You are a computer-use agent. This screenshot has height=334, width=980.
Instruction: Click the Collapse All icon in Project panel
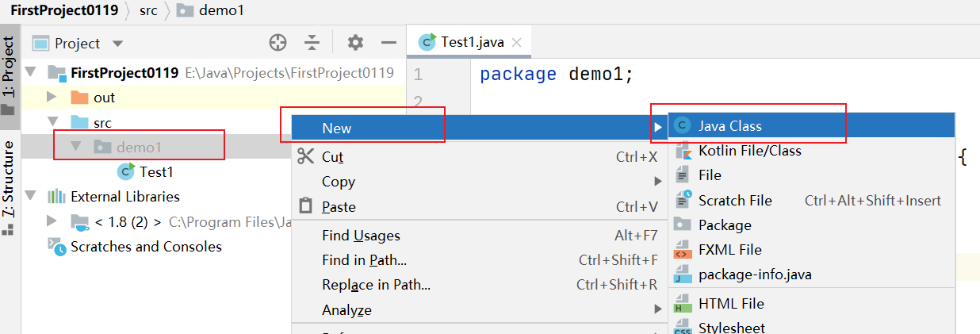pos(312,43)
